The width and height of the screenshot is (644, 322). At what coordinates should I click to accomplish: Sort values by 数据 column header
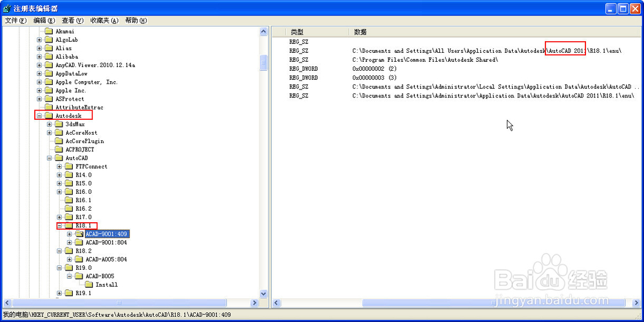[x=495, y=32]
